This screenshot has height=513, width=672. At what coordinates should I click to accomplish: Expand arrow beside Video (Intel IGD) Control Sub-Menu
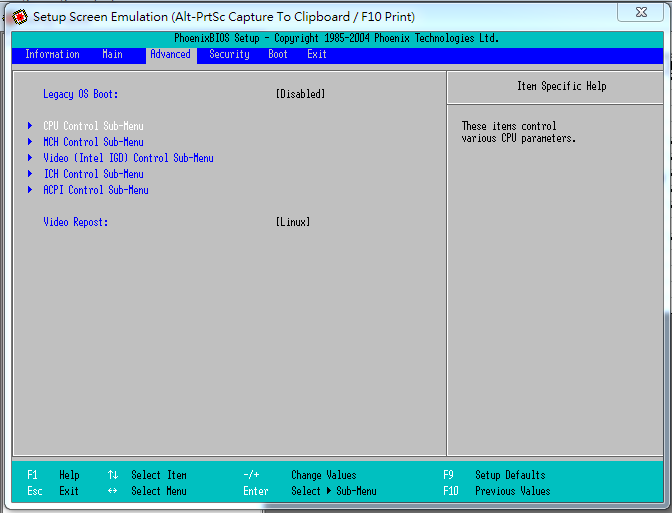[30, 158]
